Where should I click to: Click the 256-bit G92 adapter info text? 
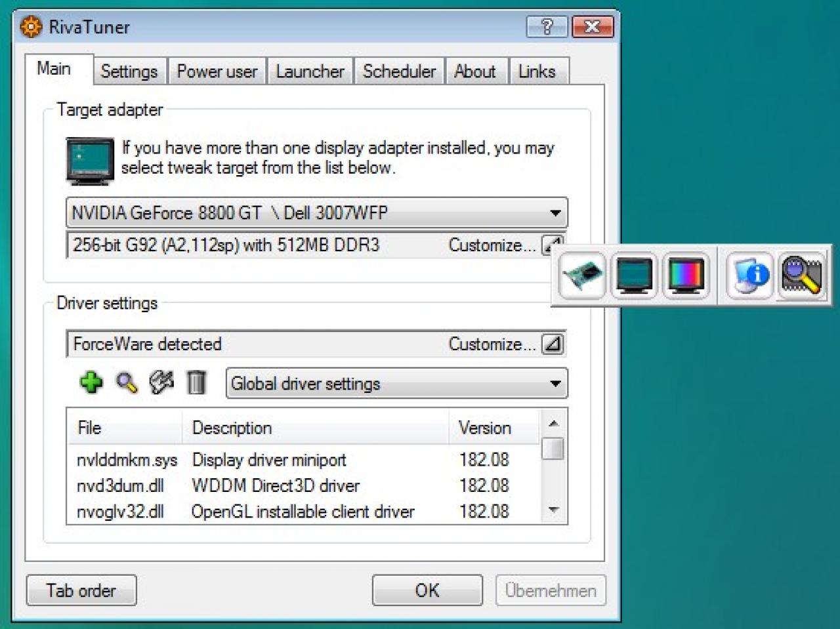226,245
